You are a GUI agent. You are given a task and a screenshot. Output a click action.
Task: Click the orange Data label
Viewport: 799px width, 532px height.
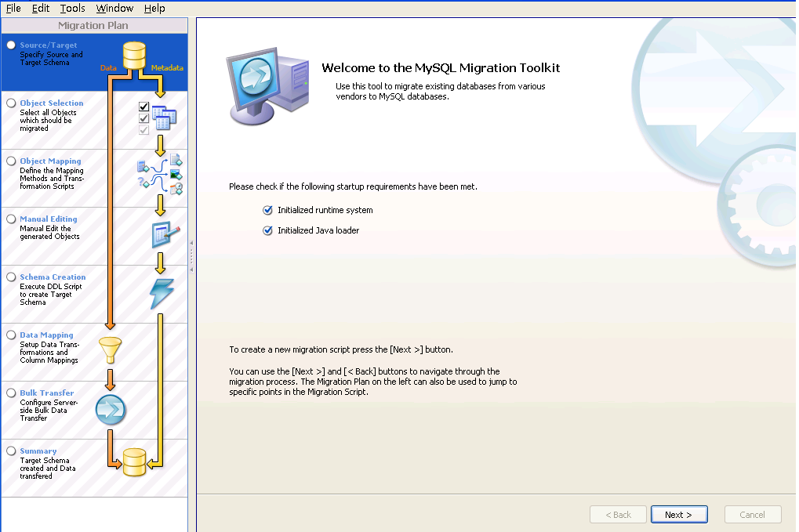[108, 67]
